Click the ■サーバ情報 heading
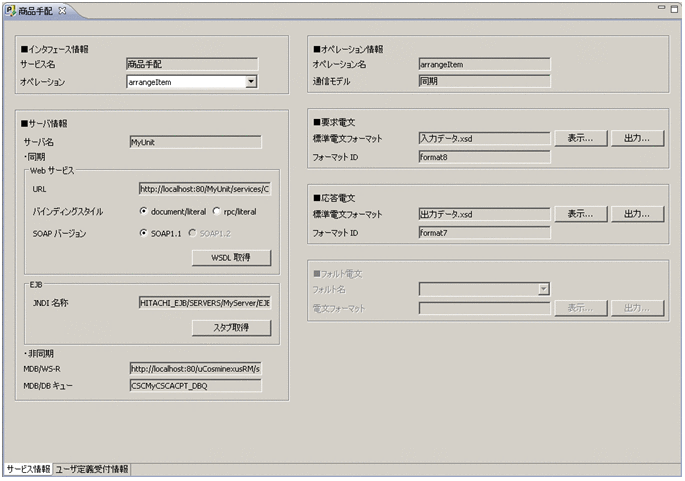This screenshot has width=685, height=481. (44, 124)
